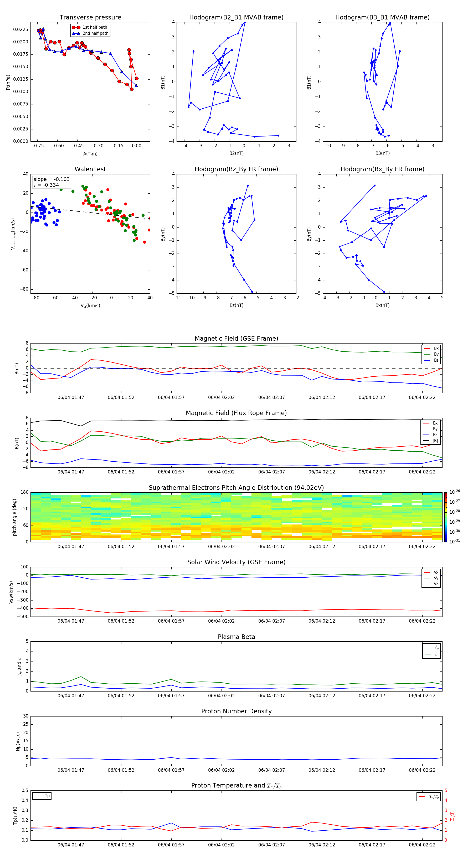Image resolution: width=473 pixels, height=868 pixels.
Task: Select the Bx' legend entry in Flux Rope panel
Action: (431, 423)
